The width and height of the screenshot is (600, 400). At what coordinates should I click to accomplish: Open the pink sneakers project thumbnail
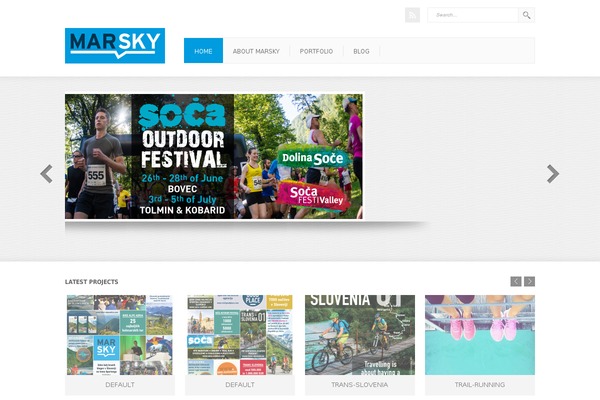click(x=480, y=335)
